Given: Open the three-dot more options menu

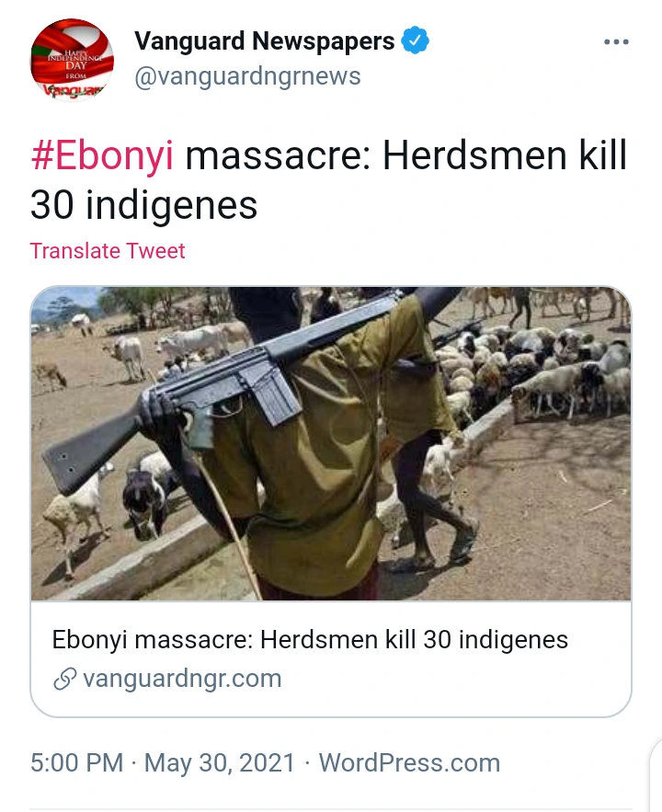Looking at the screenshot, I should tap(616, 42).
